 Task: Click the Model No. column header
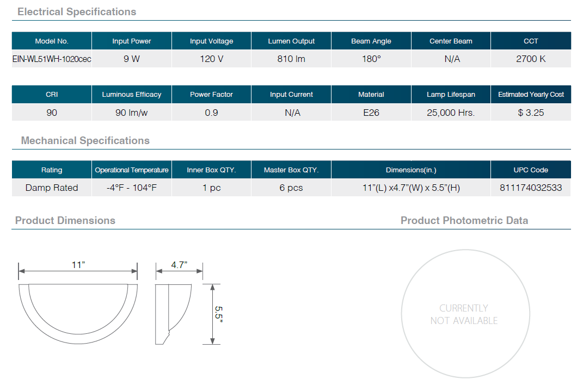pyautogui.click(x=52, y=41)
